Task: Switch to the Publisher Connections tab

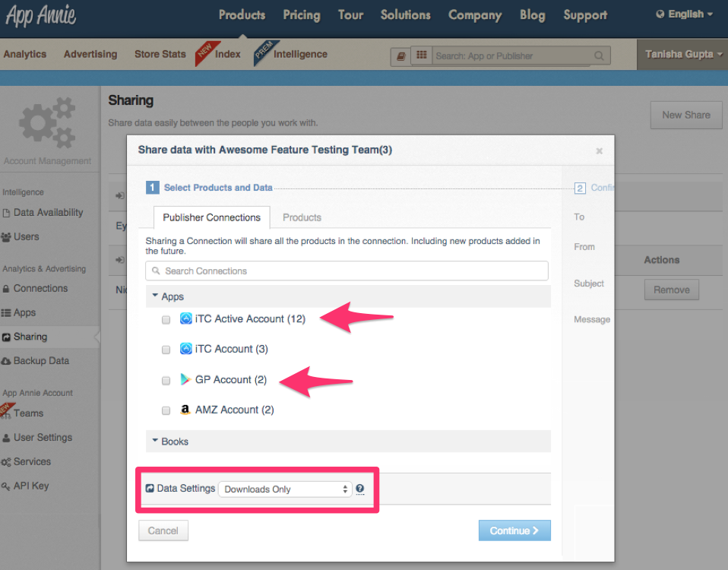Action: [x=212, y=217]
